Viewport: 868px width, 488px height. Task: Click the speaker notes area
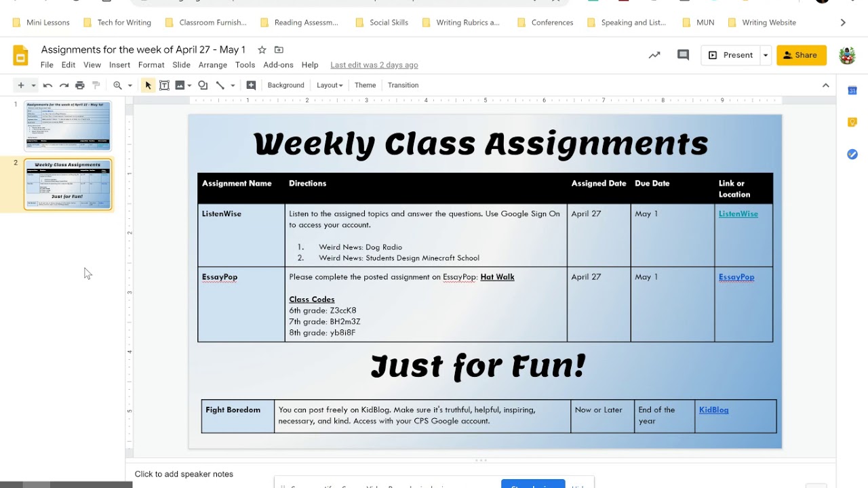click(480, 474)
